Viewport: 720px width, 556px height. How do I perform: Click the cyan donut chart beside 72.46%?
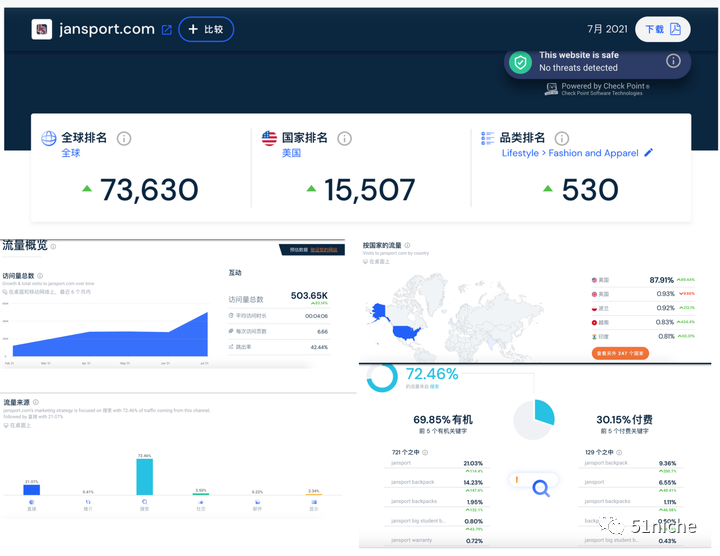tap(382, 376)
